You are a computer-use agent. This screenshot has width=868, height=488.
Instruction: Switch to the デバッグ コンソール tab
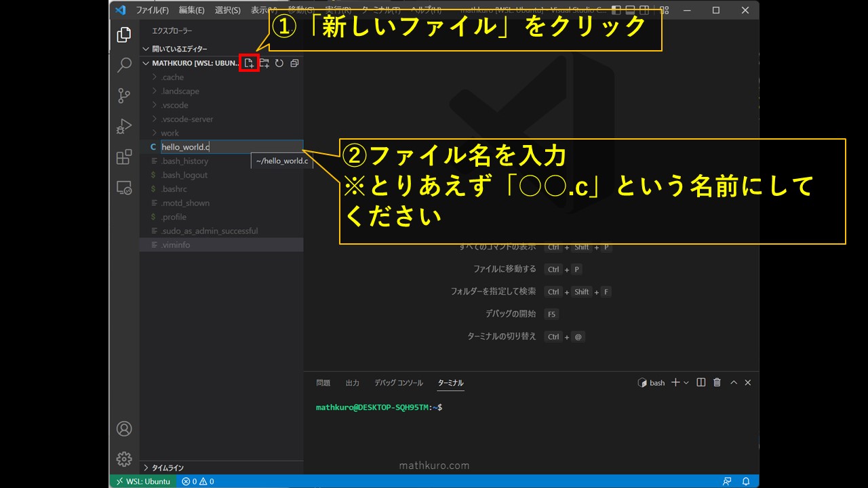point(399,383)
